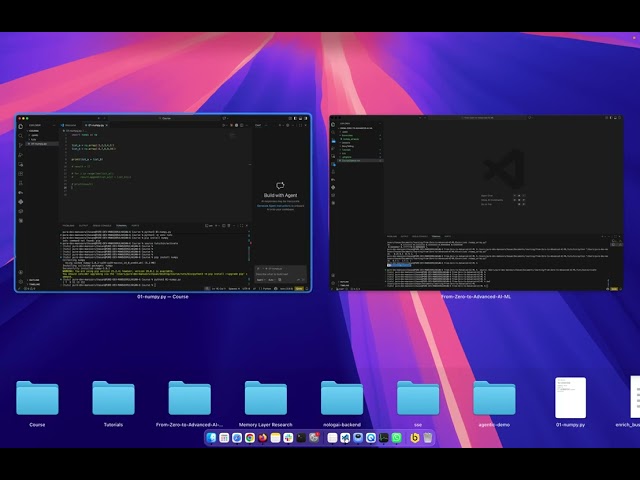Open Explorer icon in From-Zero window activity bar
The width and height of the screenshot is (640, 480).
(x=333, y=124)
